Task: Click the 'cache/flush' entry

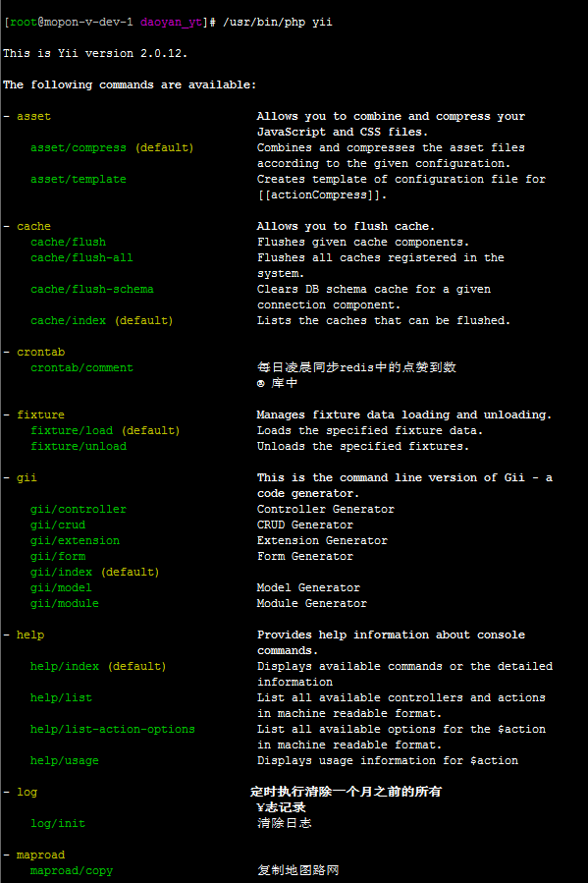Action: coord(68,243)
